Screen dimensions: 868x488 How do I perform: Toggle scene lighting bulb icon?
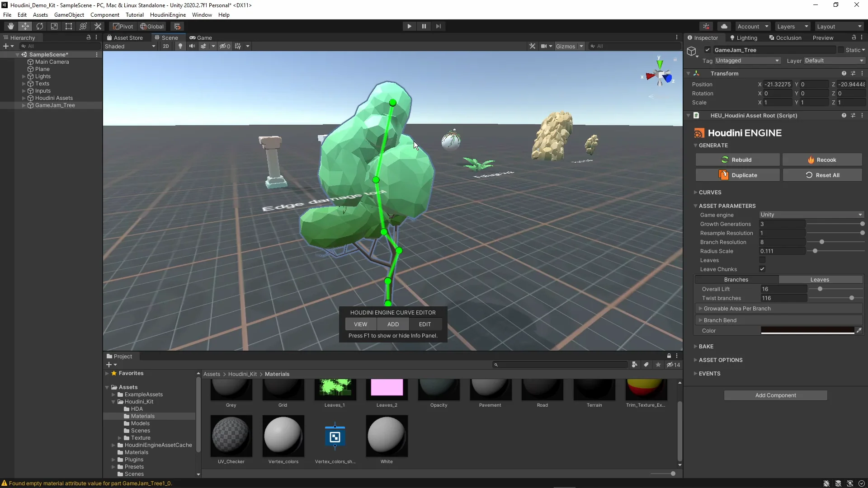tap(180, 46)
